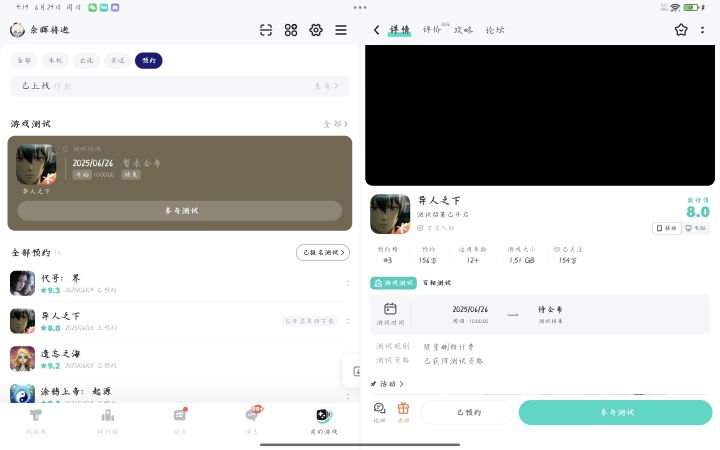Expand 游戏测试 section via 全部 arrow
Image resolution: width=720 pixels, height=450 pixels.
click(335, 124)
